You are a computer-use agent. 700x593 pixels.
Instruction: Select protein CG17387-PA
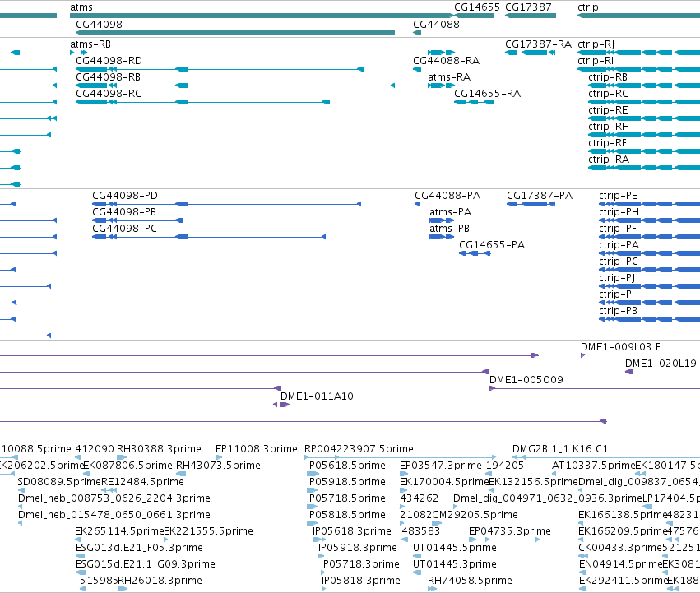click(531, 204)
